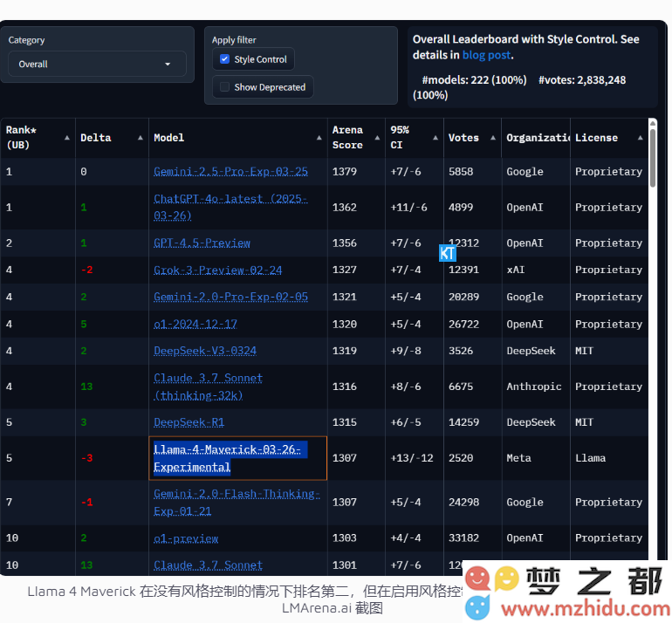This screenshot has height=623, width=672.
Task: Click the table's vertical scrollbar thumb
Action: click(x=652, y=158)
